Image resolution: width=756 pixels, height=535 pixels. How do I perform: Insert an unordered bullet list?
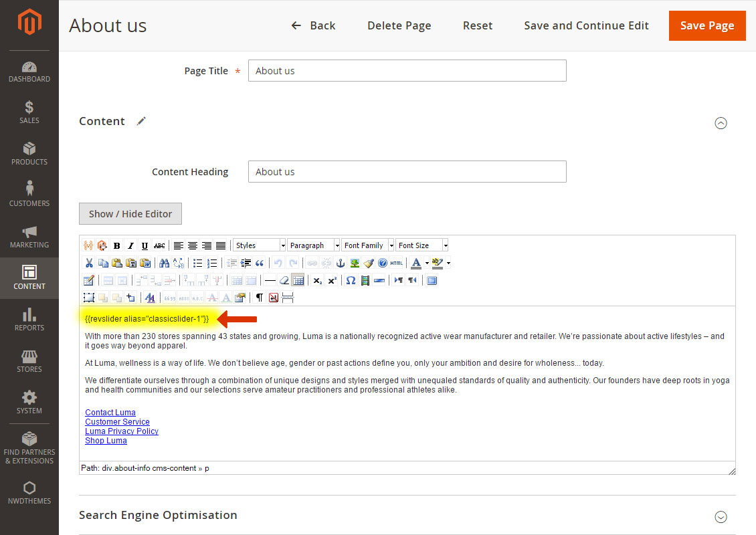197,263
